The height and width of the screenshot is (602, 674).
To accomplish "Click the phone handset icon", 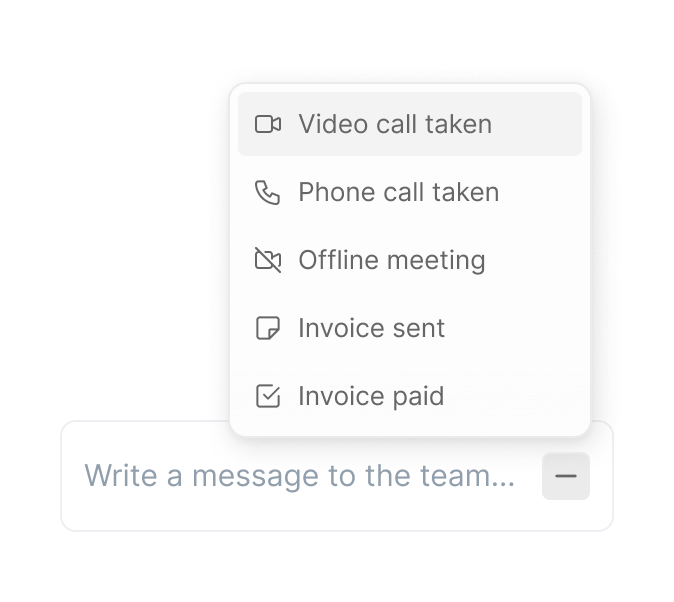I will (268, 192).
